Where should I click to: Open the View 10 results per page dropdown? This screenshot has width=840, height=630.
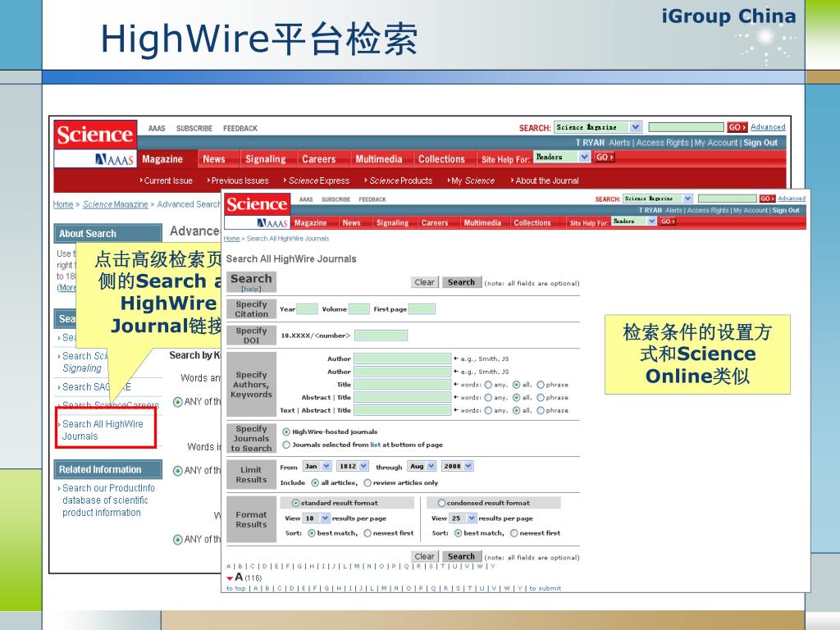pos(317,518)
